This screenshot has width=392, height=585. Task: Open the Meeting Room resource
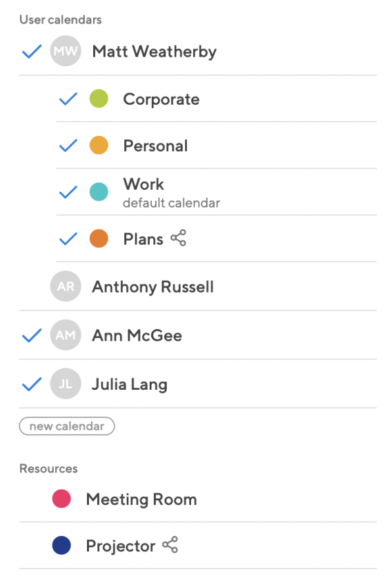click(x=198, y=499)
